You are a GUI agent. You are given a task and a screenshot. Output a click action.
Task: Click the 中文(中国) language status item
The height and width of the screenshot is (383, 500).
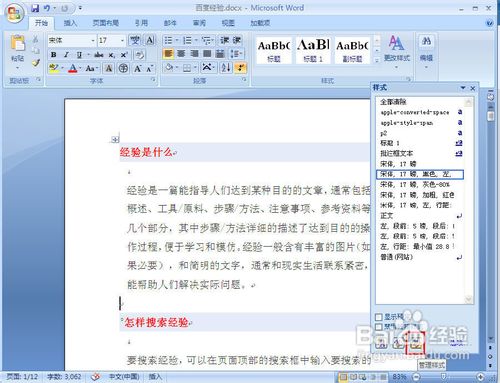coord(124,377)
